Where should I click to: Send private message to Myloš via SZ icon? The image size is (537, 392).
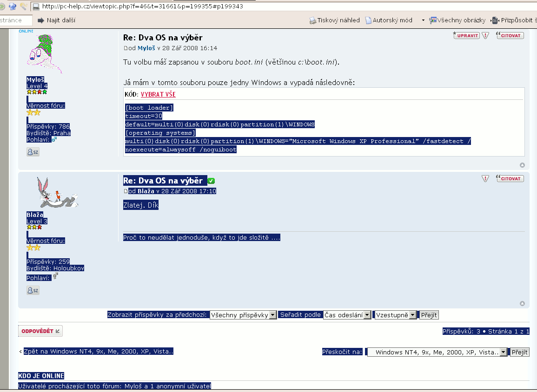33,152
